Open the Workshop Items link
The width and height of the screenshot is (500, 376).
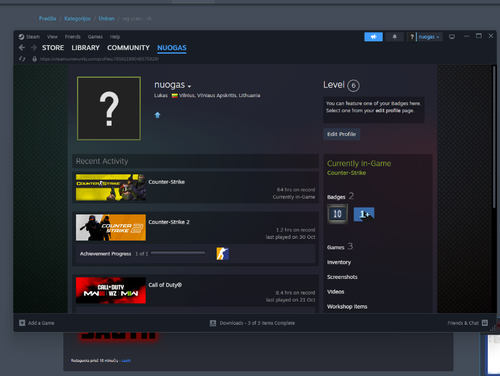(347, 307)
